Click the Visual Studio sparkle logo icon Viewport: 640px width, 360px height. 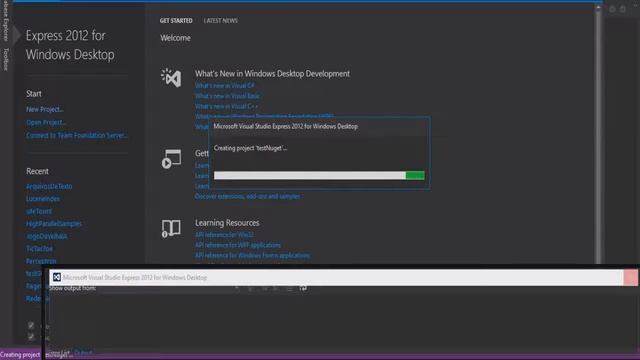[171, 78]
